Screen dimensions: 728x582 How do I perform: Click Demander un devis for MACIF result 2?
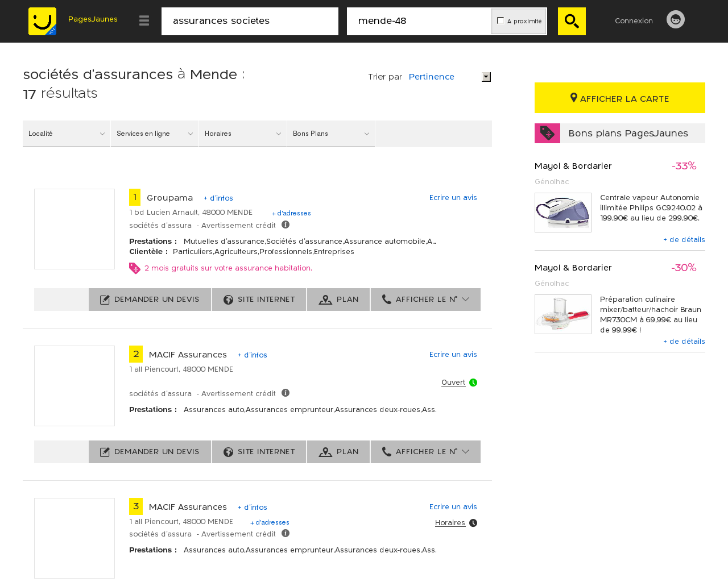click(x=150, y=452)
